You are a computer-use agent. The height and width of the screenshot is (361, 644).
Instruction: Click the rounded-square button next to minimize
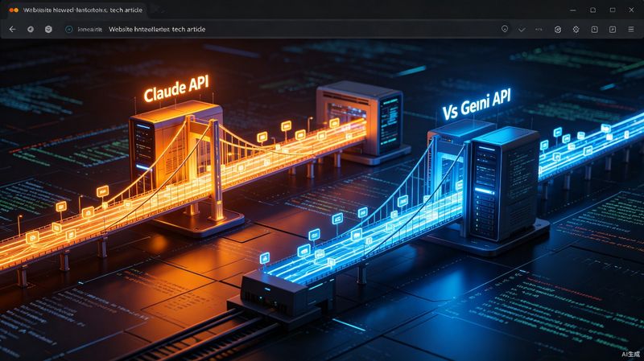(592, 10)
